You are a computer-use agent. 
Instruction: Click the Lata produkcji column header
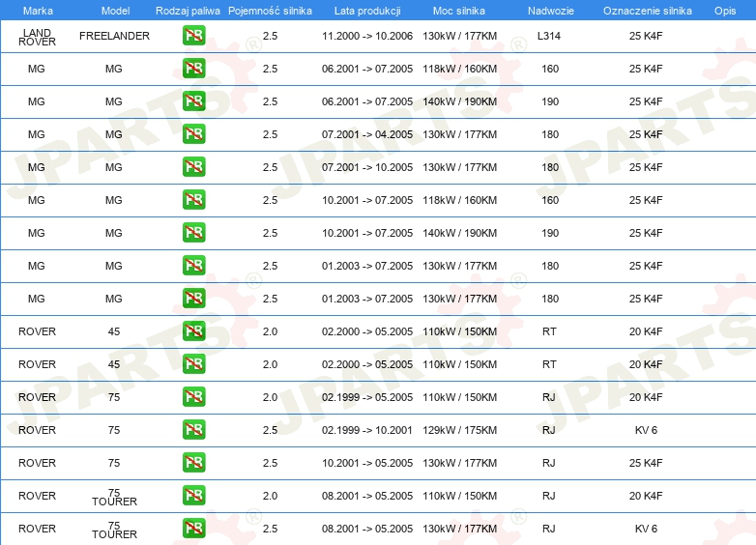(x=367, y=11)
